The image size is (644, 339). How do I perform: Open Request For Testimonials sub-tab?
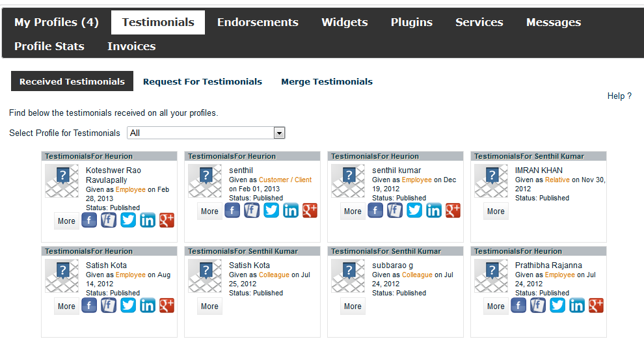point(202,81)
